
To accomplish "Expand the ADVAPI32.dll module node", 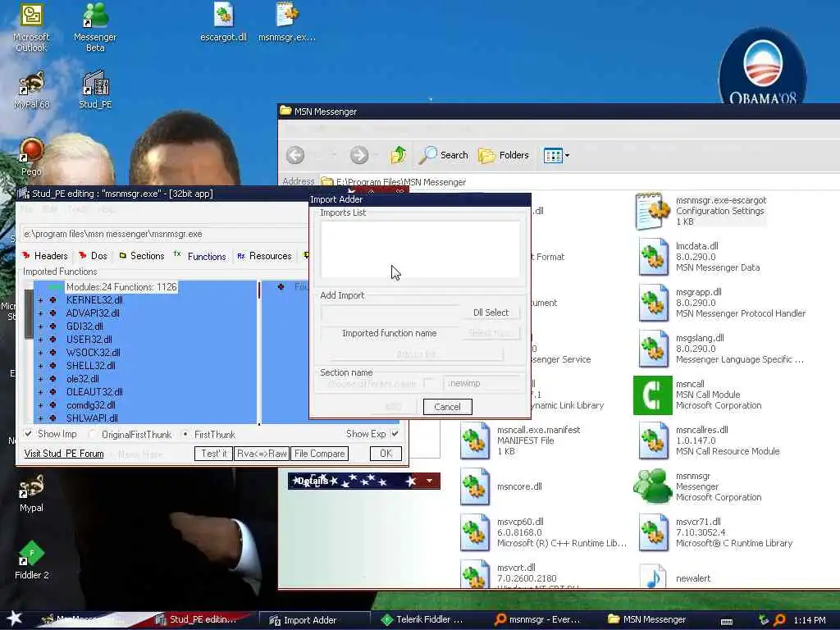I will coord(41,313).
